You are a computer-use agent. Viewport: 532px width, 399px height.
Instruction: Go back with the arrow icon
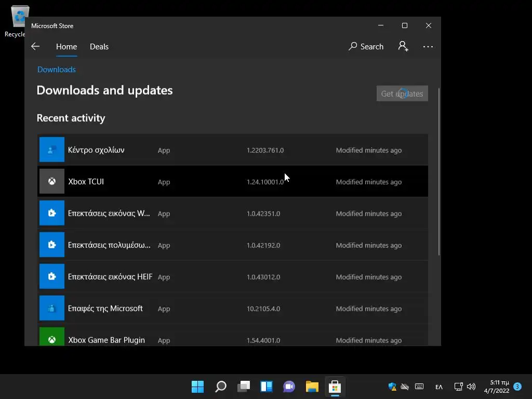pyautogui.click(x=35, y=46)
